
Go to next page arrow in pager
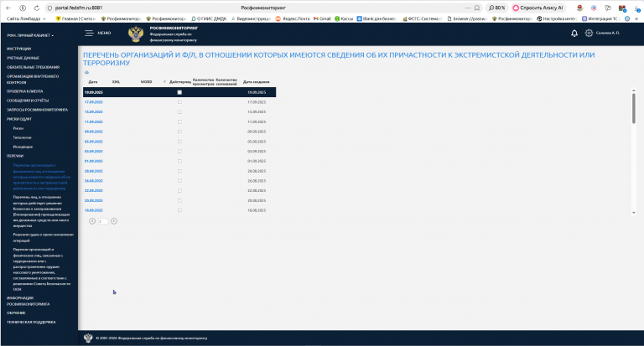[114, 221]
